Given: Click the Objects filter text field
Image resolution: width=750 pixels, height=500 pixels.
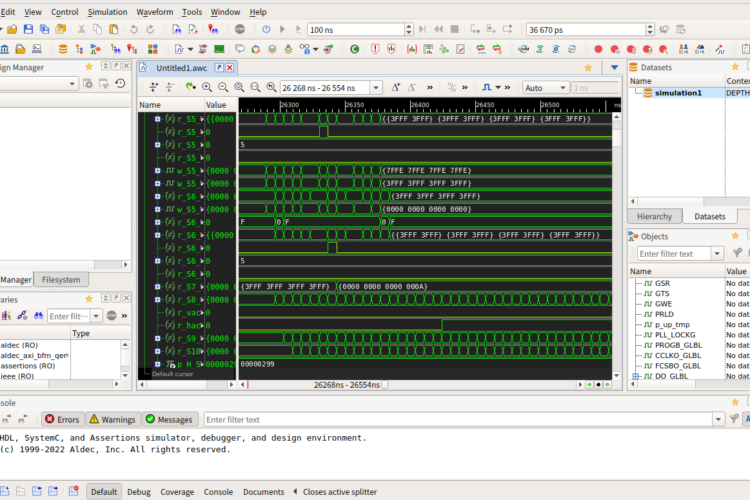Looking at the screenshot, I should 674,254.
